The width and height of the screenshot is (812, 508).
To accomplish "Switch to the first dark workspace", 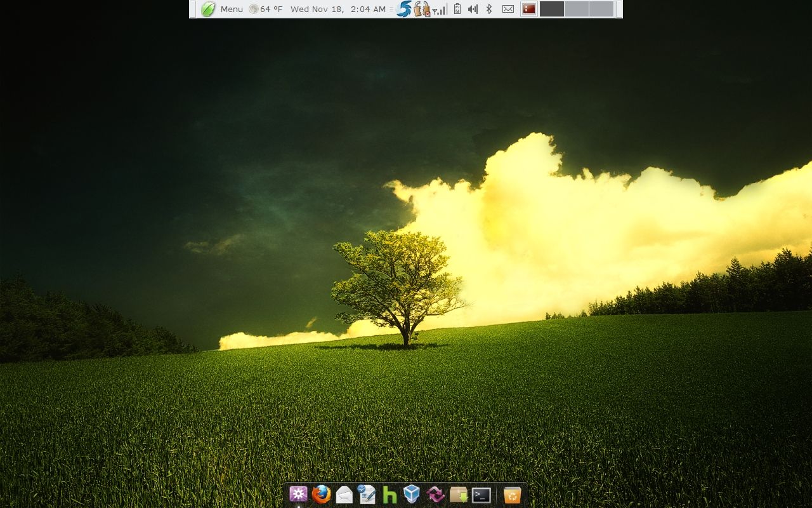I will (x=552, y=9).
